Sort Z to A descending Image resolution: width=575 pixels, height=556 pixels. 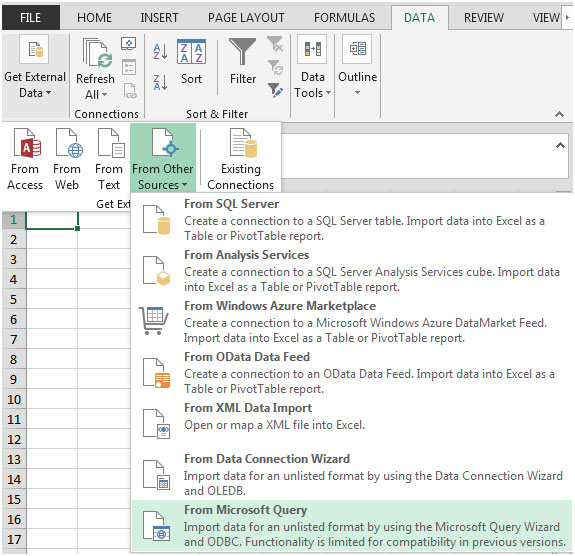click(x=160, y=83)
